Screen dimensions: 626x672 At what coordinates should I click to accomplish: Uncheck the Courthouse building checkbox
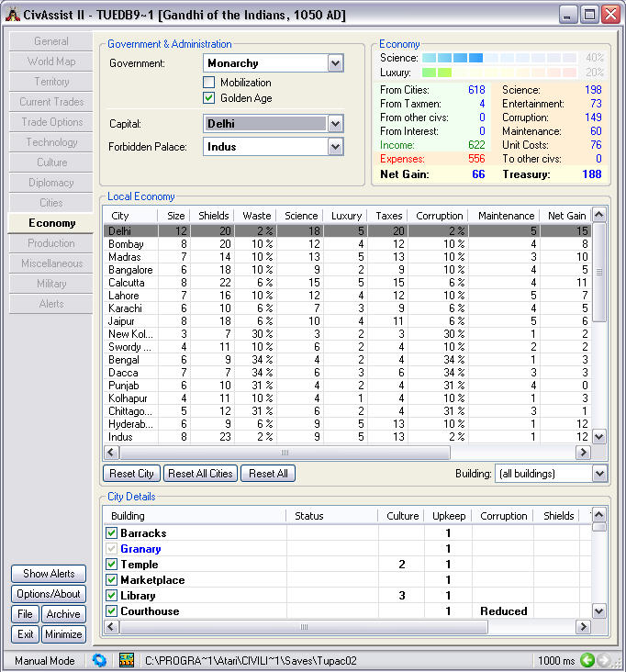(x=111, y=610)
